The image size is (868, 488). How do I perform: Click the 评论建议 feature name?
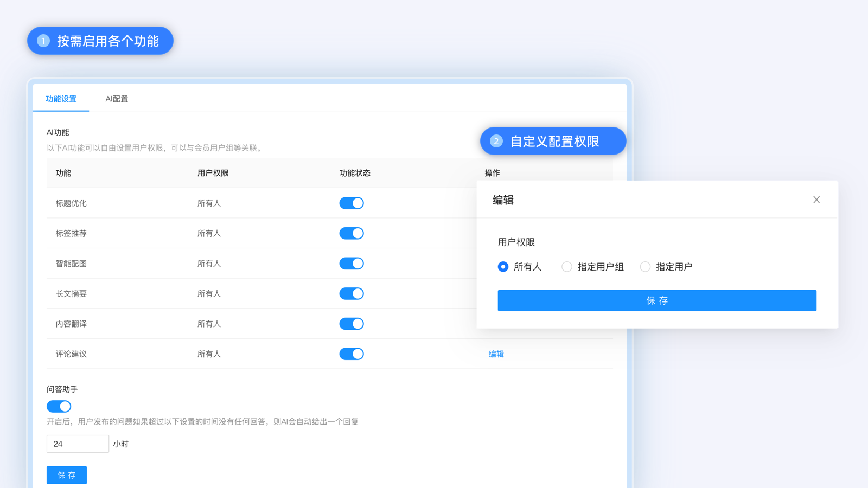pyautogui.click(x=71, y=354)
